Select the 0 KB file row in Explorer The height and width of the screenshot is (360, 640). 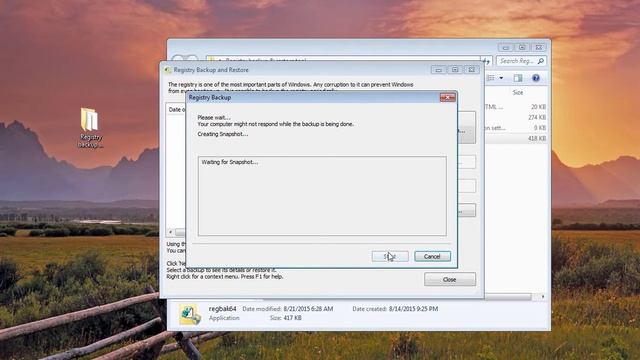(516, 128)
